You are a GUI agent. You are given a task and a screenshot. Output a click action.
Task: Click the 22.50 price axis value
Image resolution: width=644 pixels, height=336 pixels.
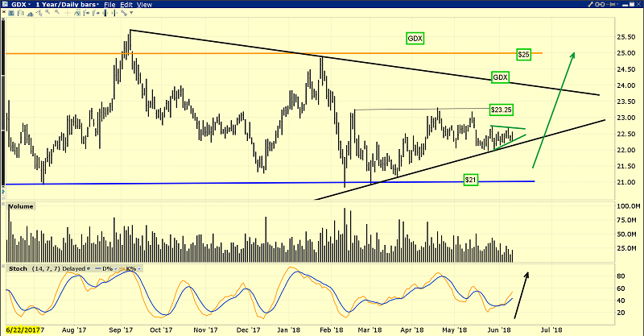click(626, 134)
